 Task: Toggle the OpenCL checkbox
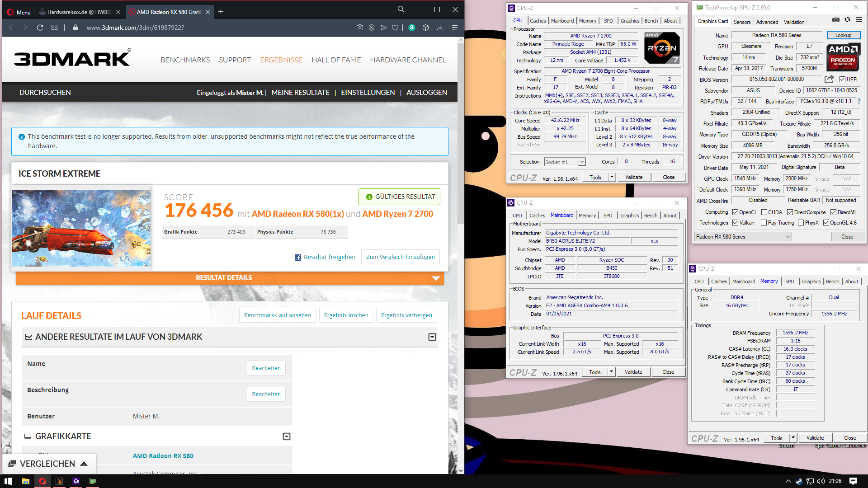[x=736, y=212]
